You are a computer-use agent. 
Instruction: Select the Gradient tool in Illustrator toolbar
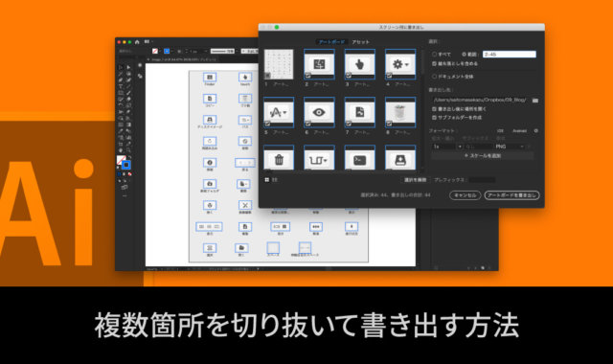click(128, 125)
